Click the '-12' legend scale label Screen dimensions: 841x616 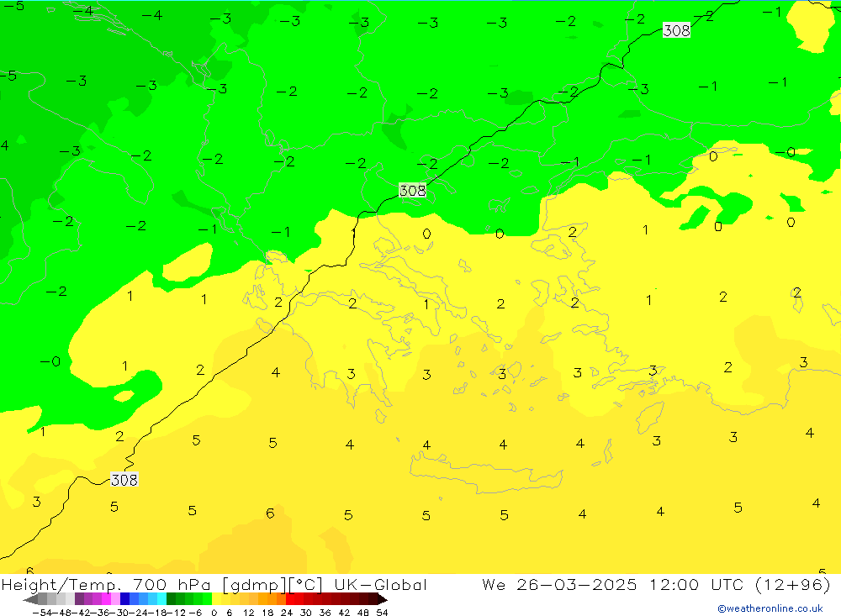coord(176,613)
